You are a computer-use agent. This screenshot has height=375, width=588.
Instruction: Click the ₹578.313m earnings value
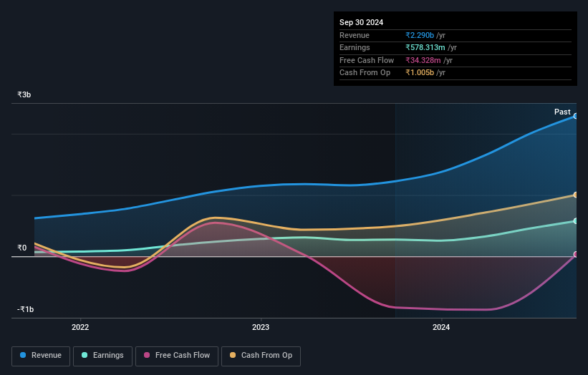425,47
